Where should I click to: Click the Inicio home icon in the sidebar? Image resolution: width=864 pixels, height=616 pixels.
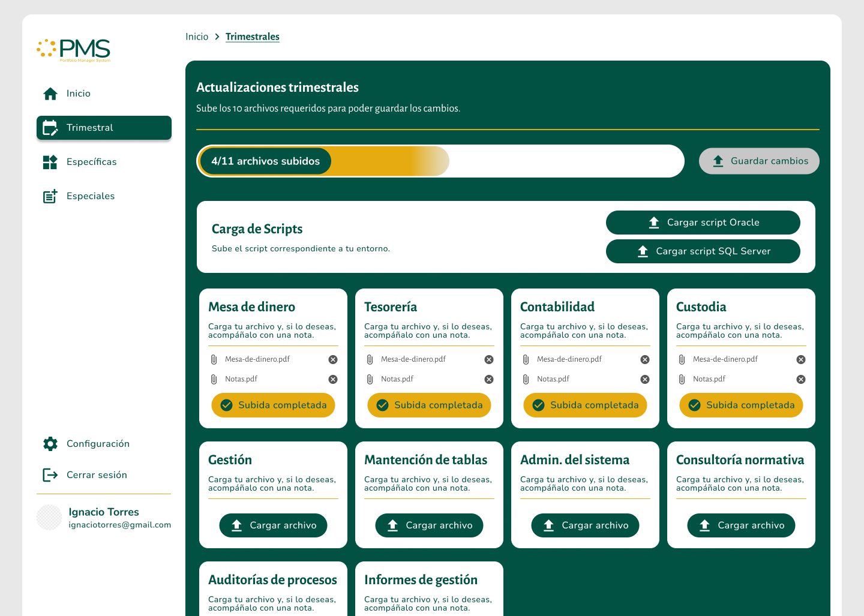pyautogui.click(x=50, y=94)
